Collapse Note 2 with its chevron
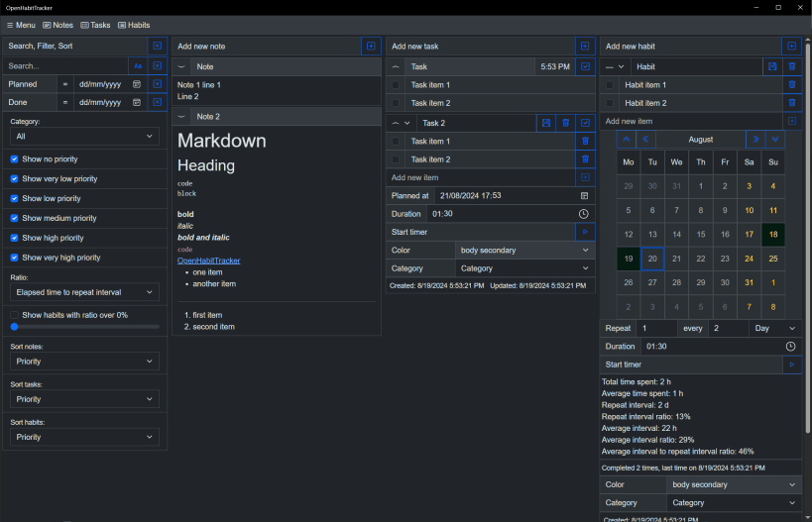The image size is (812, 522). (181, 117)
